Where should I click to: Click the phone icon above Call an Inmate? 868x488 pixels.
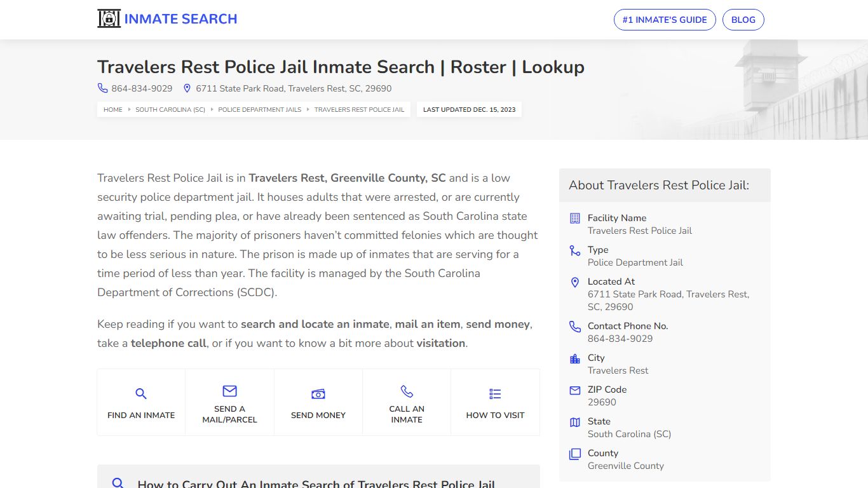(x=407, y=391)
